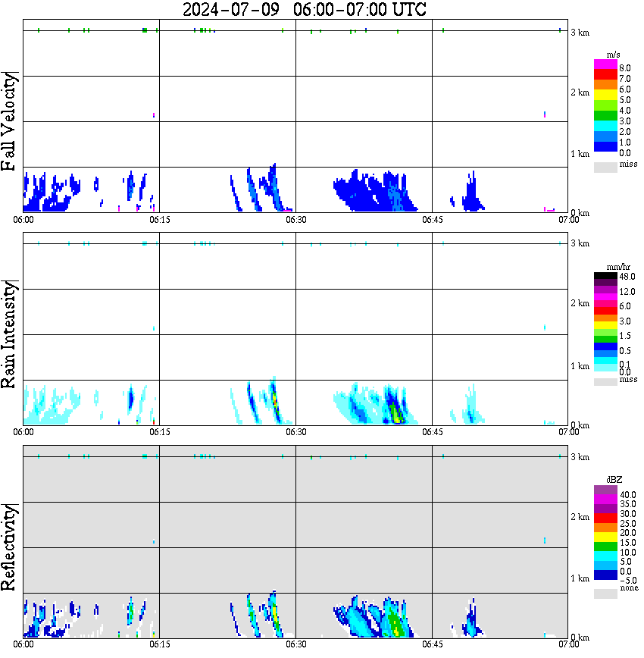The height and width of the screenshot is (658, 644).
Task: Pick the orange swatch in Reflectivity dBZ legend
Action: [605, 528]
